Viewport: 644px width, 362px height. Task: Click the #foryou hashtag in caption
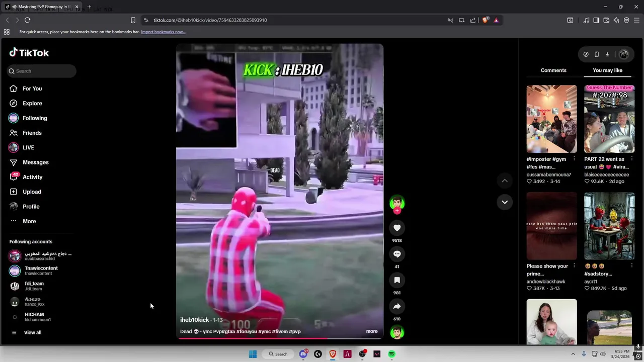(x=247, y=331)
